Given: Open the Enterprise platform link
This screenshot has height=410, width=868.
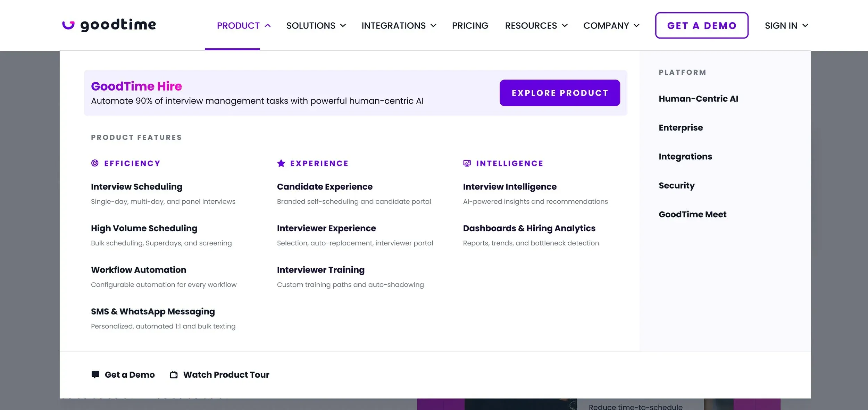Looking at the screenshot, I should click(681, 128).
